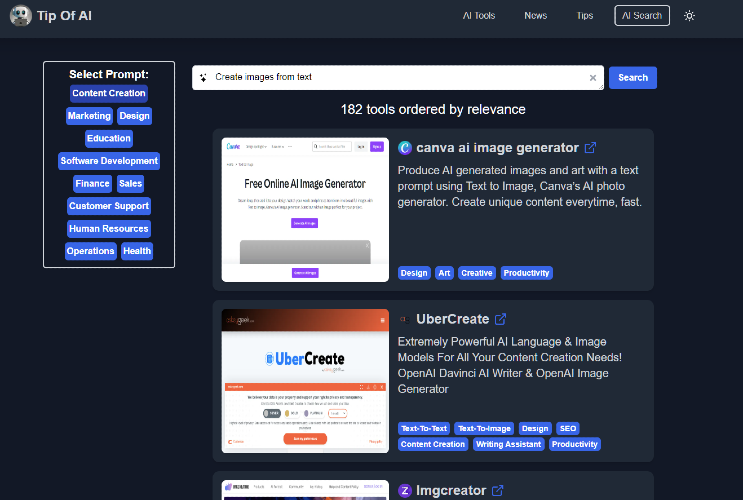Click the UberCreate description starting 'Extremely Powerful AI'
The width and height of the screenshot is (743, 500).
coord(510,365)
